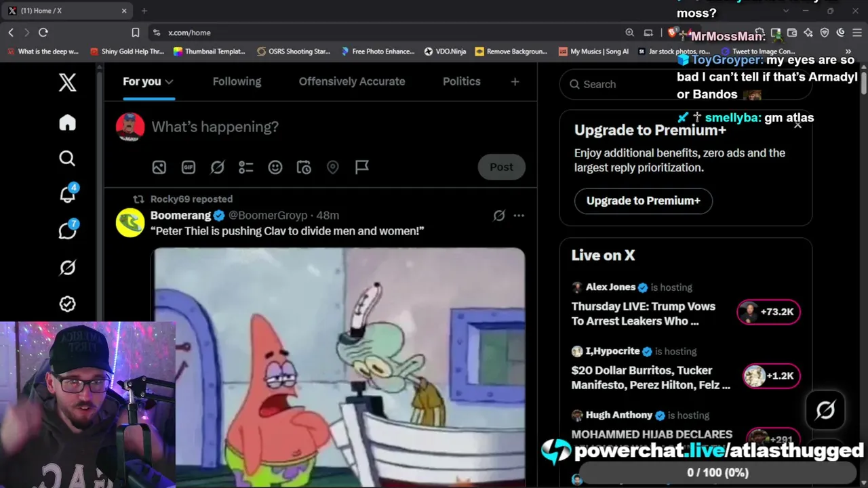The width and height of the screenshot is (868, 488).
Task: Click the x.com/home address bar
Action: 387,33
